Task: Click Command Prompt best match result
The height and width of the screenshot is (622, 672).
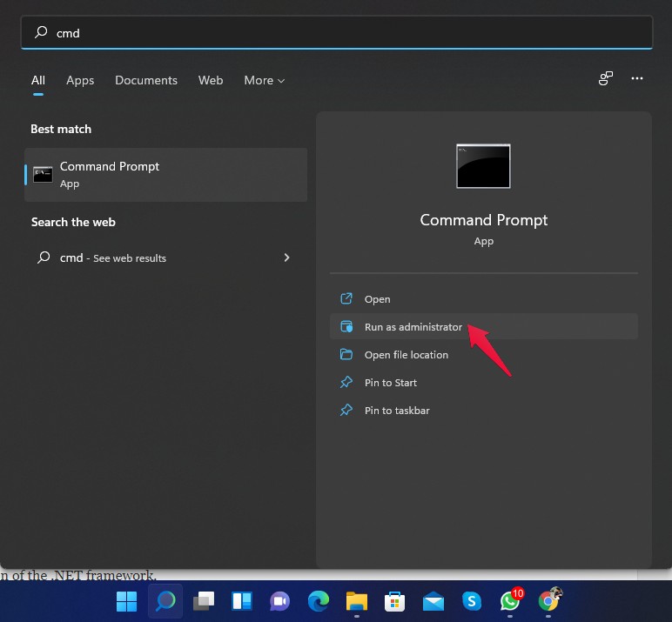Action: coord(165,174)
